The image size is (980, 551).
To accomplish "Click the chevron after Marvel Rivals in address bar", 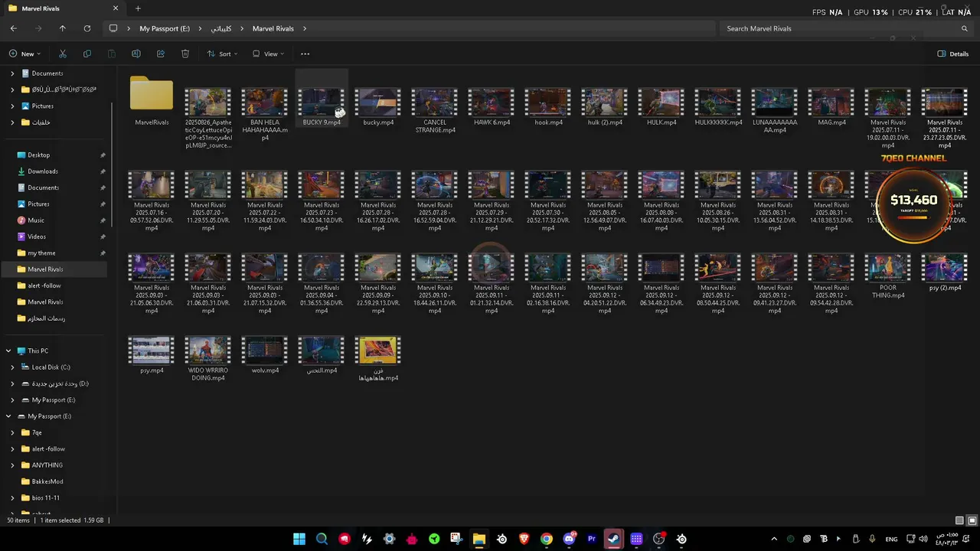I will [304, 28].
